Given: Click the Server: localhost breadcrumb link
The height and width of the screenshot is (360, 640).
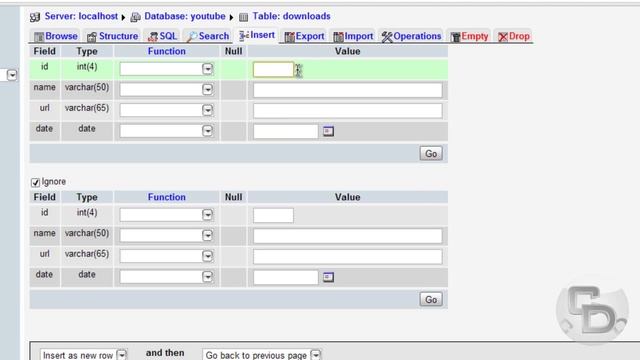Looking at the screenshot, I should [x=81, y=16].
